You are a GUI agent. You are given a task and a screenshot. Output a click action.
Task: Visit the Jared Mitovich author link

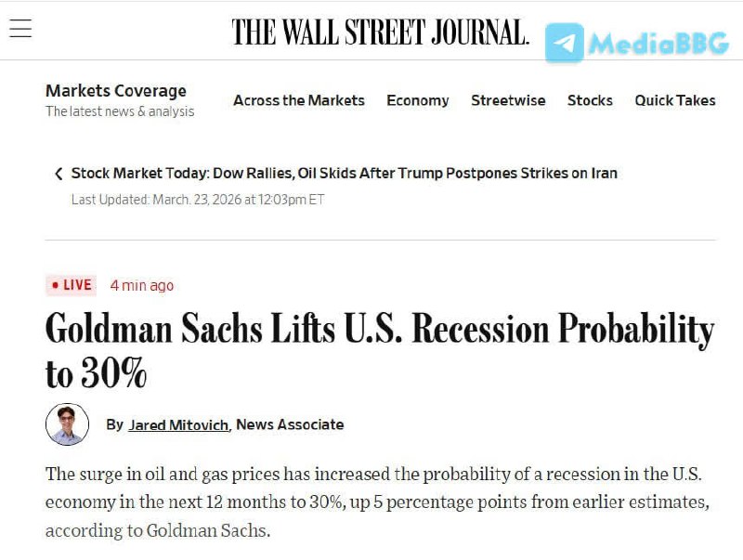tap(177, 424)
